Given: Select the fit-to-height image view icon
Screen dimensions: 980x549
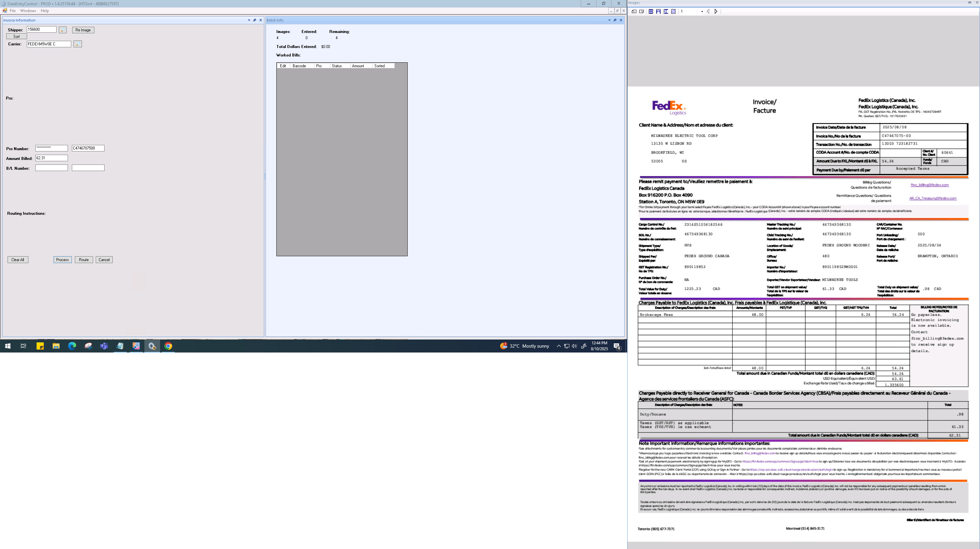Looking at the screenshot, I should (666, 11).
